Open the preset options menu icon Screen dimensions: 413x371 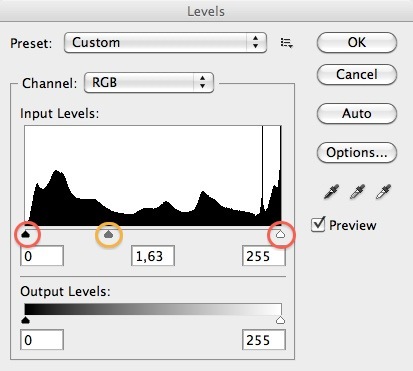pyautogui.click(x=287, y=43)
